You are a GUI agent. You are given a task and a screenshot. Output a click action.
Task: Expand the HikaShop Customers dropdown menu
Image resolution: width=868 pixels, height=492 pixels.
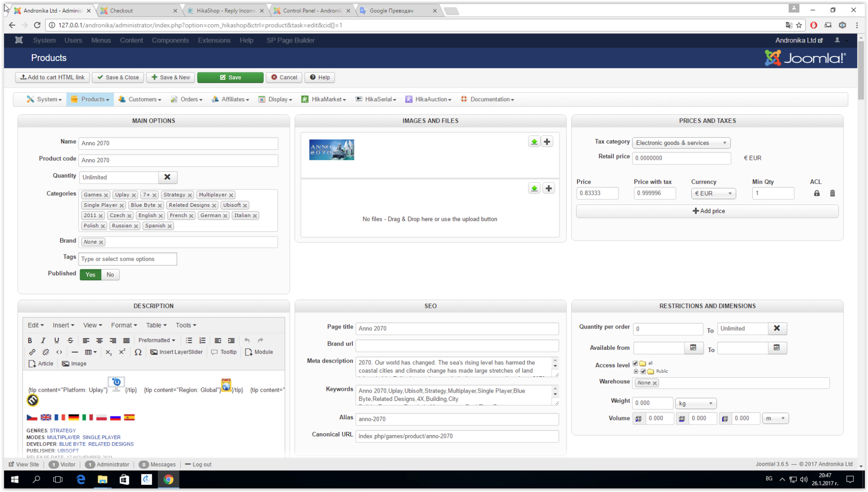140,99
